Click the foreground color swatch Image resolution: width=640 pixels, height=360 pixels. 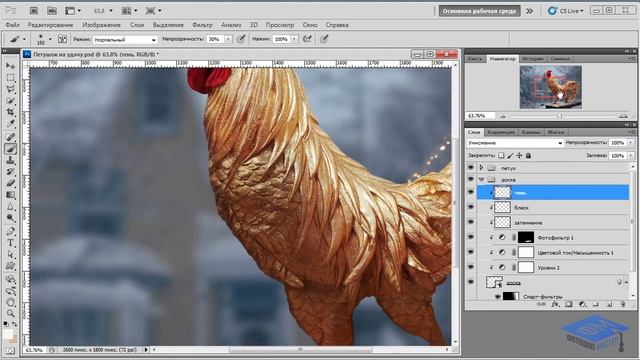8,334
